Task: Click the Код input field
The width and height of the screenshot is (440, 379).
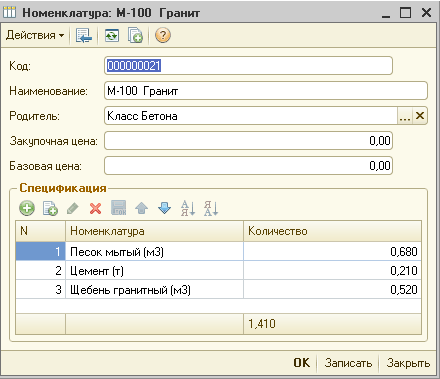Action: pyautogui.click(x=248, y=66)
